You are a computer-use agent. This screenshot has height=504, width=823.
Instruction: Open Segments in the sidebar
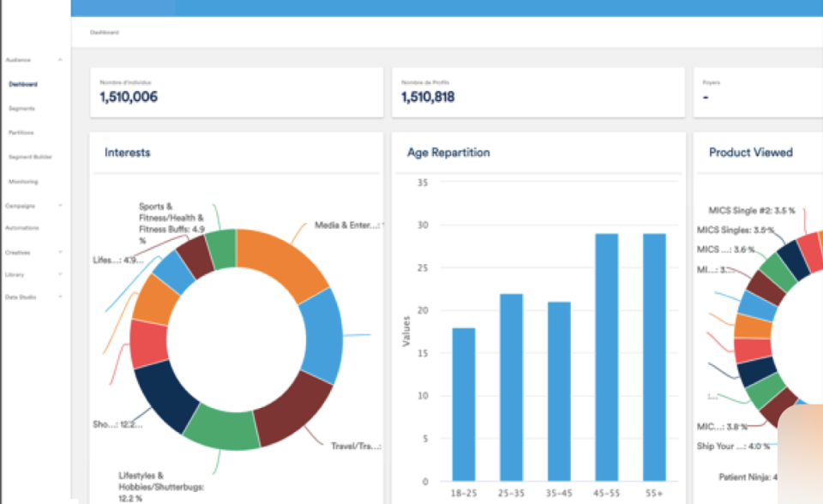(x=21, y=109)
